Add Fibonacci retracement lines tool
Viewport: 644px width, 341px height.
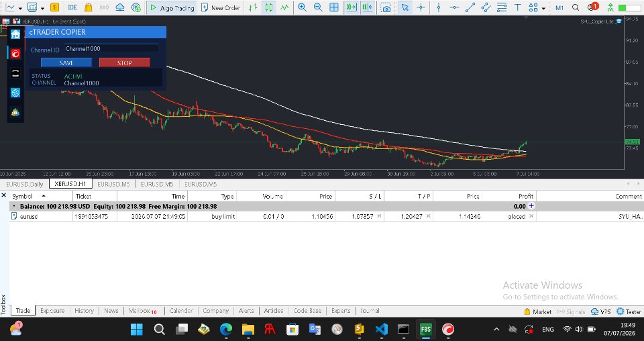click(x=502, y=7)
